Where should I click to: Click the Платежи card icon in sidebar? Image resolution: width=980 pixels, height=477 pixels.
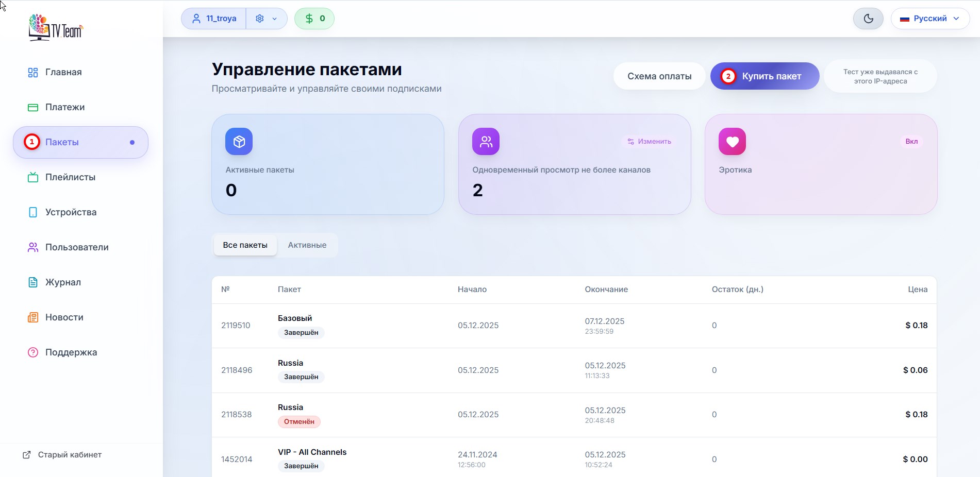pyautogui.click(x=33, y=107)
